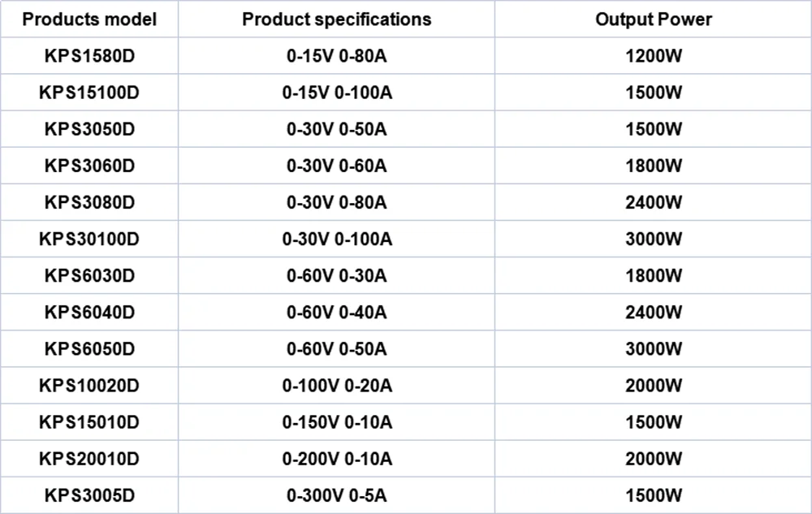Viewport: 812px width, 514px height.
Task: Select the Product specifications header cell
Action: pyautogui.click(x=336, y=19)
